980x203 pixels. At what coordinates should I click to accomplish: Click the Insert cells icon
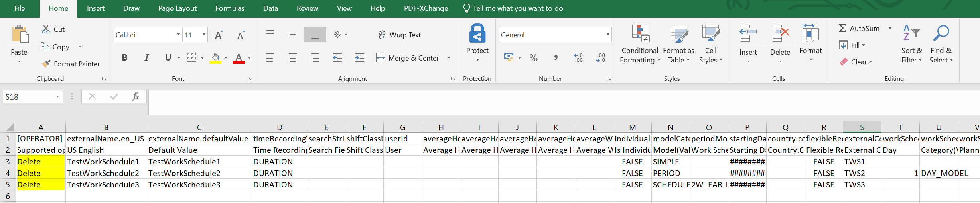pos(748,34)
